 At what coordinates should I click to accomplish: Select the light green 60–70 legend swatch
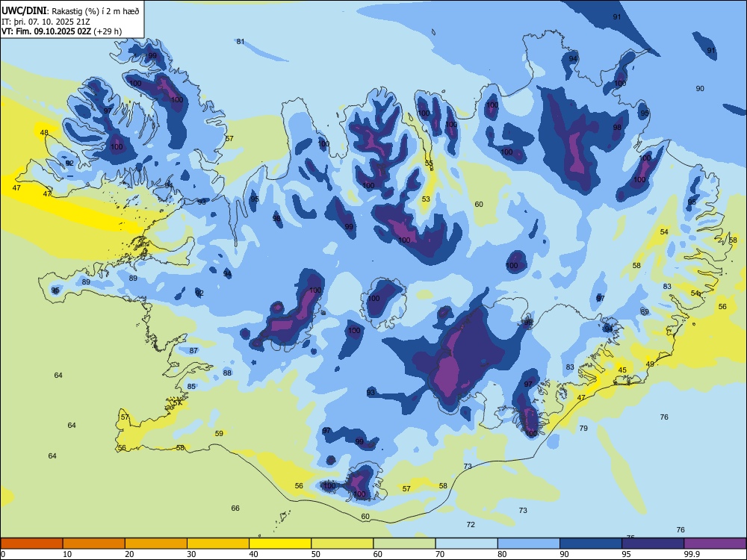pyautogui.click(x=404, y=544)
